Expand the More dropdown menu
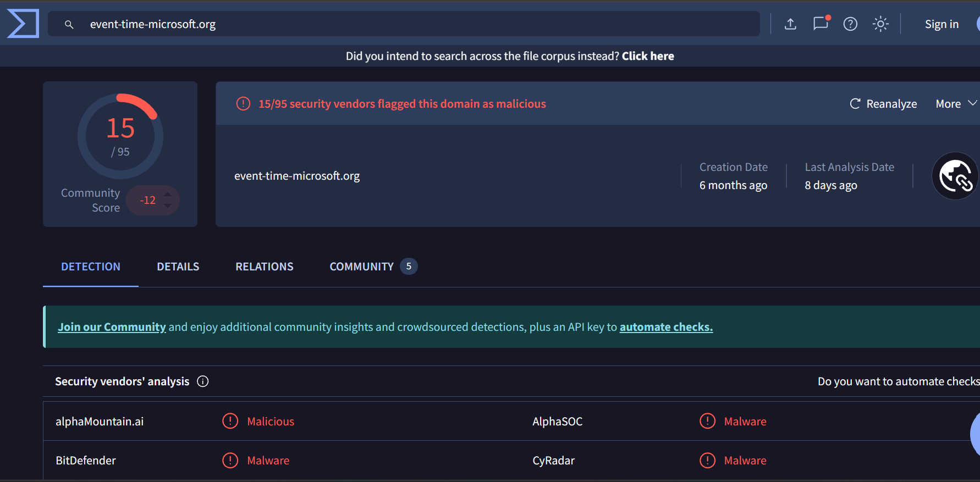980x482 pixels. pyautogui.click(x=956, y=104)
